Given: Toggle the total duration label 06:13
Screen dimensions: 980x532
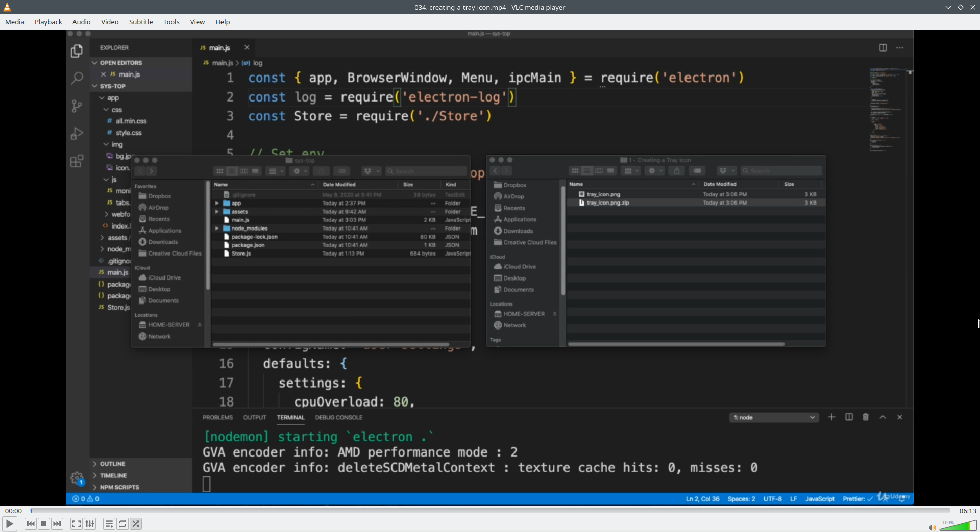Looking at the screenshot, I should coord(967,511).
